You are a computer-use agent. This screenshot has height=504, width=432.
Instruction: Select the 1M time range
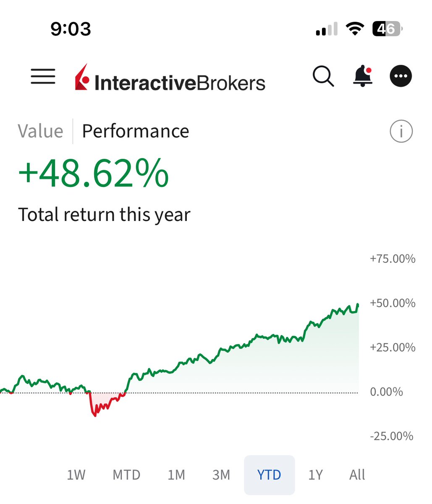(176, 475)
